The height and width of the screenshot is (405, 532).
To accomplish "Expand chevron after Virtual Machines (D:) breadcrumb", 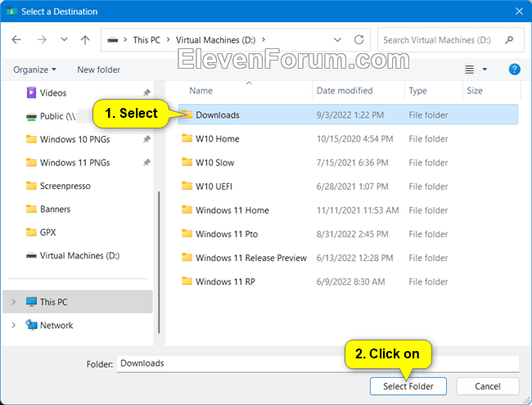I will (264, 40).
